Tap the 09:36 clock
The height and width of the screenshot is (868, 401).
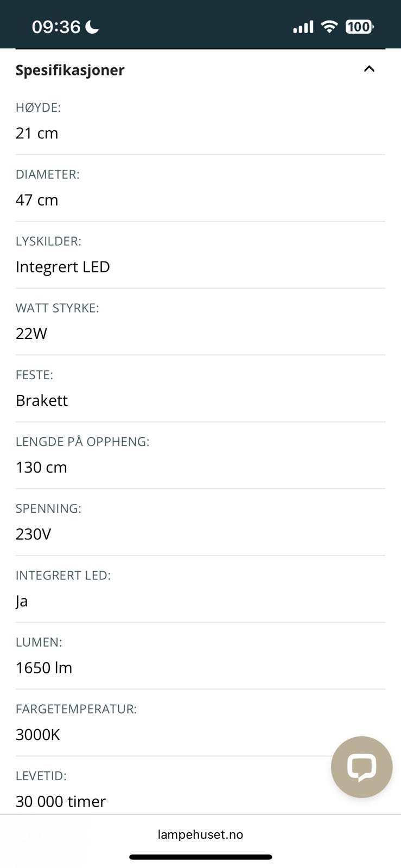(x=56, y=27)
